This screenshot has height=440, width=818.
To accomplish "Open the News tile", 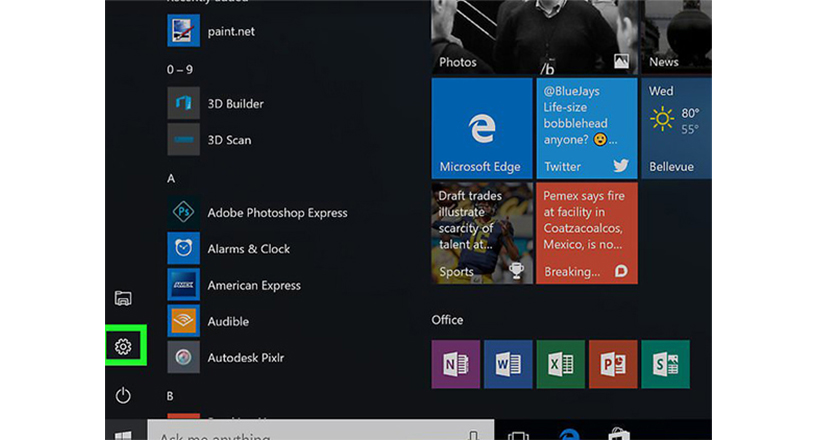I will click(x=676, y=37).
